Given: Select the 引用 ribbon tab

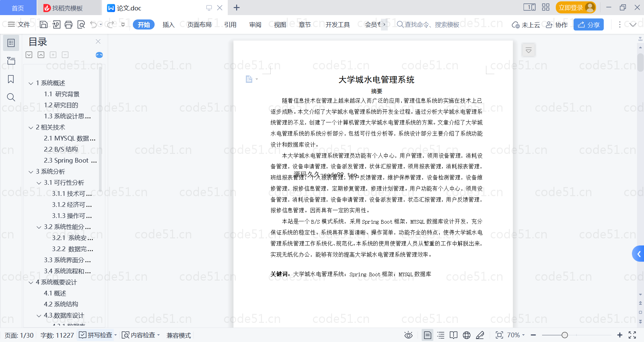Looking at the screenshot, I should [x=230, y=24].
